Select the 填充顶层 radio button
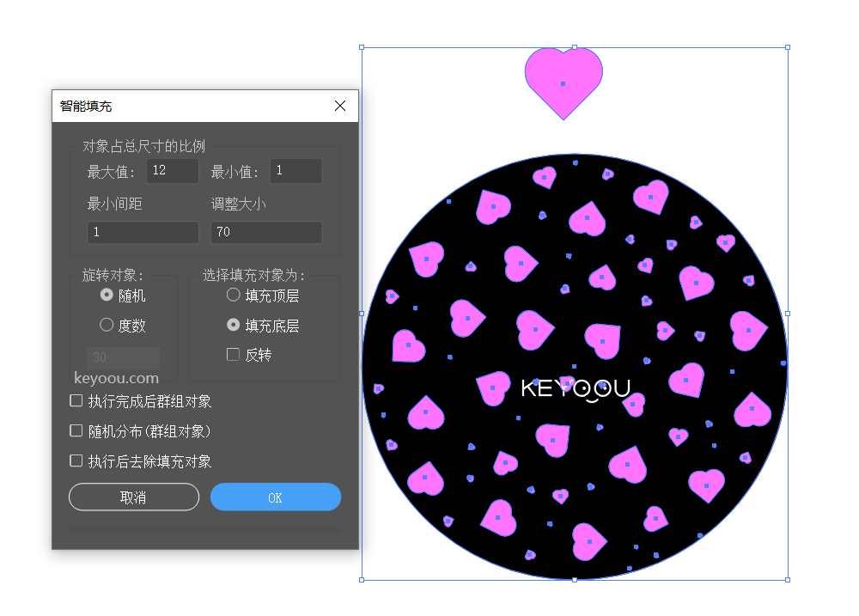Image resolution: width=859 pixels, height=616 pixels. pyautogui.click(x=234, y=295)
